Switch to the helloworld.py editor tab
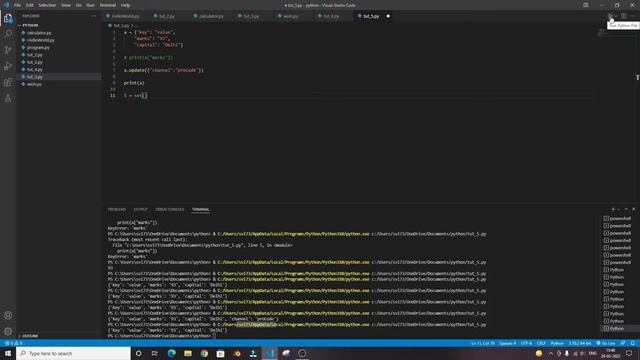 pos(126,16)
